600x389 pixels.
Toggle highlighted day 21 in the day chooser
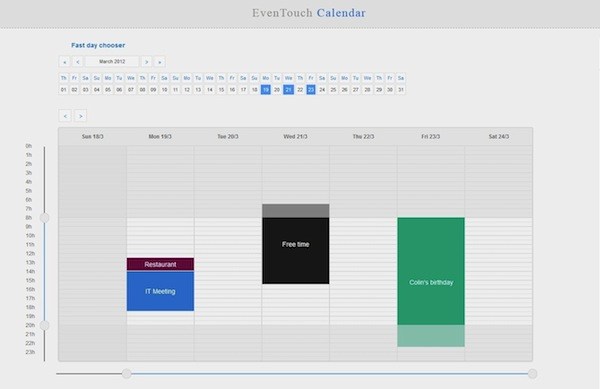point(289,90)
